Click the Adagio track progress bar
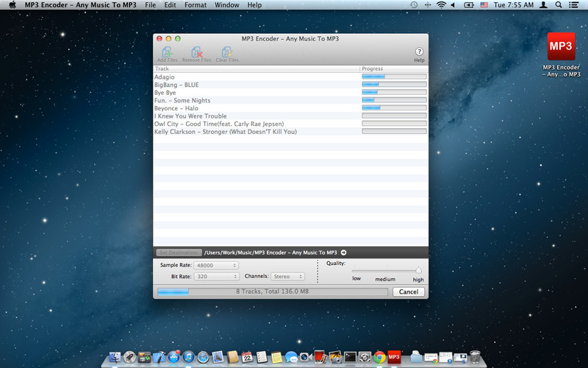The height and width of the screenshot is (368, 588). coord(394,77)
